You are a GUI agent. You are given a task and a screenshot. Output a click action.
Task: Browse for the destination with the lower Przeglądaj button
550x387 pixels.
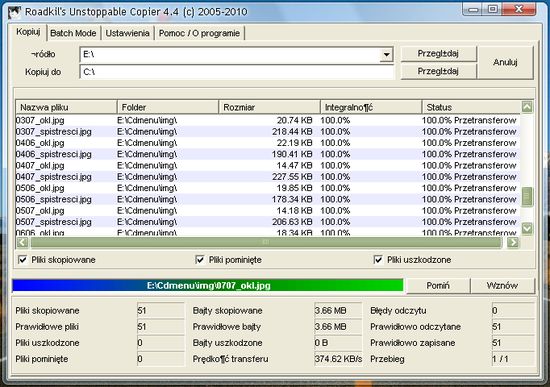438,71
